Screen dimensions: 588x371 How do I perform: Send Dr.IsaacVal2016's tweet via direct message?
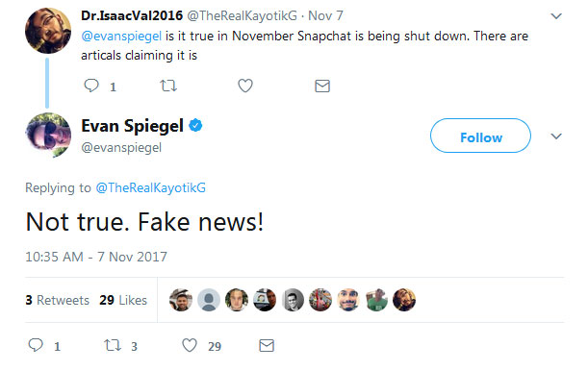tap(322, 86)
